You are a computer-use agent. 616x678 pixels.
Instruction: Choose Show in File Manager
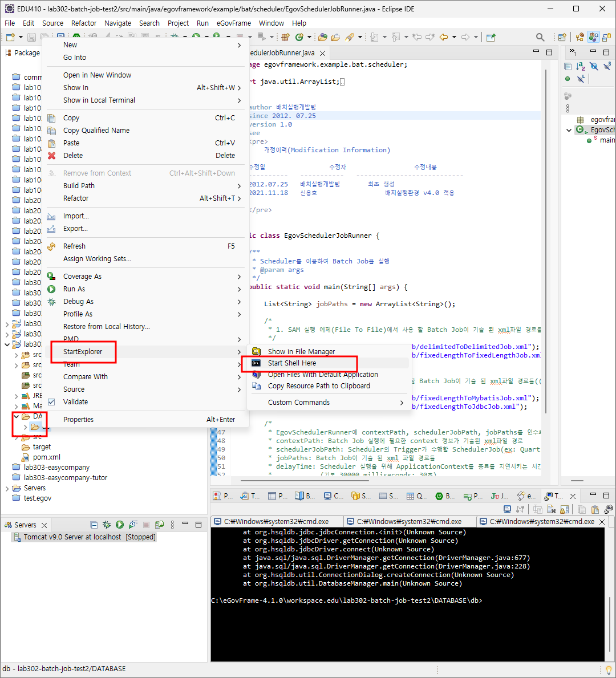[330, 351]
